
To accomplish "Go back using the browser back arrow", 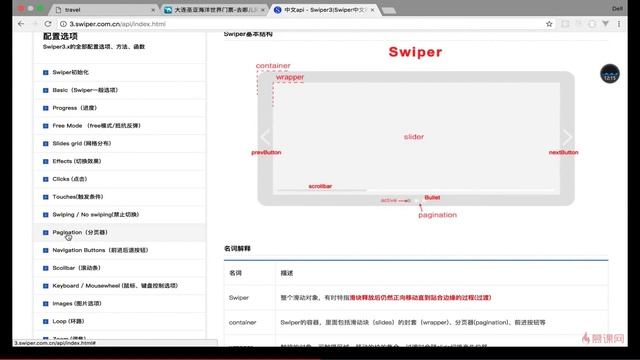I will (x=21, y=24).
